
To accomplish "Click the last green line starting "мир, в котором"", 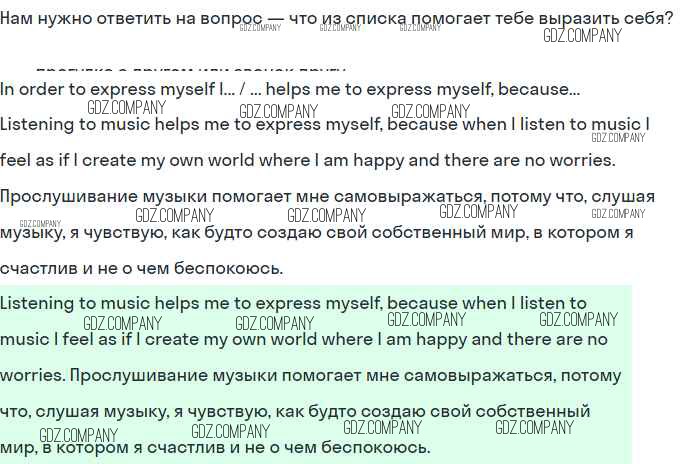I will 215,447.
